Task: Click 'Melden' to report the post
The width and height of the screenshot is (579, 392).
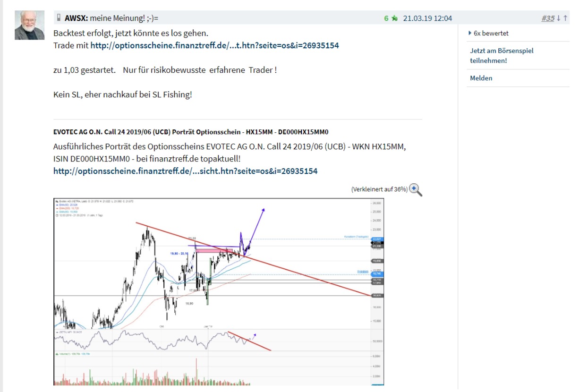Action: 481,78
